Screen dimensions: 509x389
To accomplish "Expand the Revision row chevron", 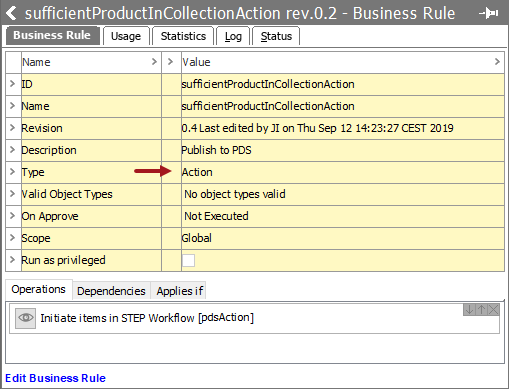I will tap(13, 128).
